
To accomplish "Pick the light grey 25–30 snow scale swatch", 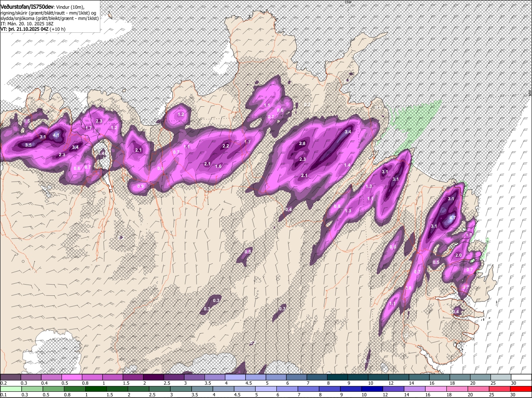I will point(502,377).
